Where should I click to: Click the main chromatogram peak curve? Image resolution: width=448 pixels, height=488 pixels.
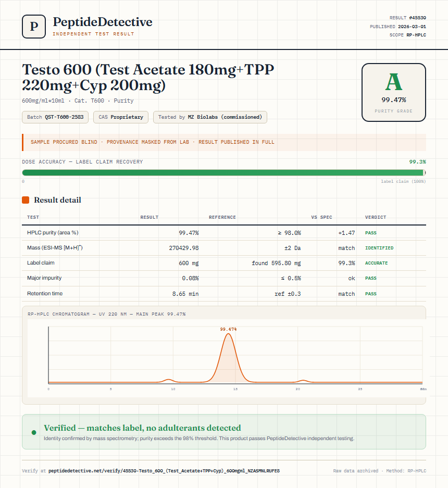[229, 358]
